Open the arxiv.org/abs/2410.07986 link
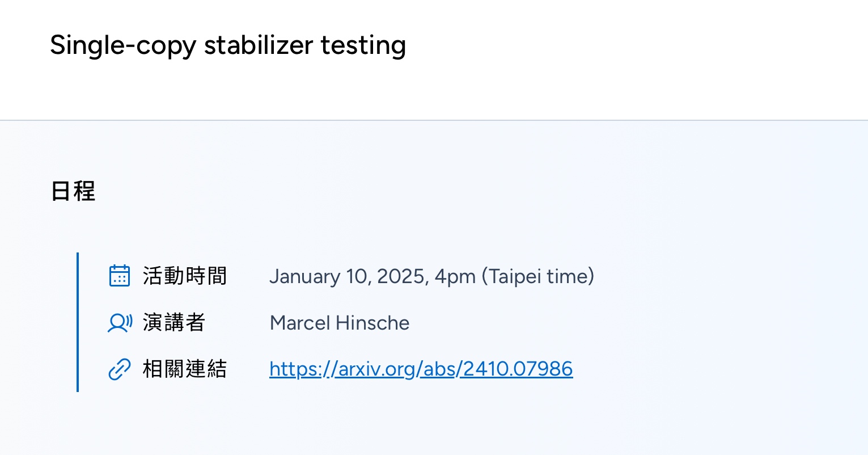The height and width of the screenshot is (455, 868). point(421,369)
